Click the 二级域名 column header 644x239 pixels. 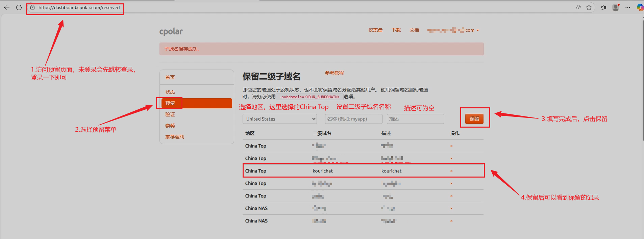click(x=322, y=133)
